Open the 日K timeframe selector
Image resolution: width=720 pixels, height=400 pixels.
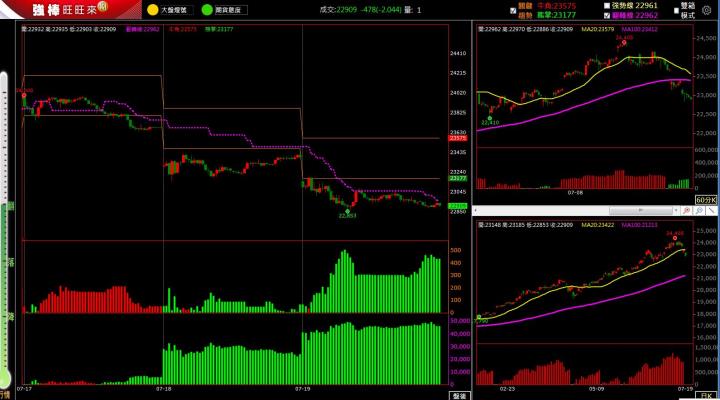[x=708, y=396]
